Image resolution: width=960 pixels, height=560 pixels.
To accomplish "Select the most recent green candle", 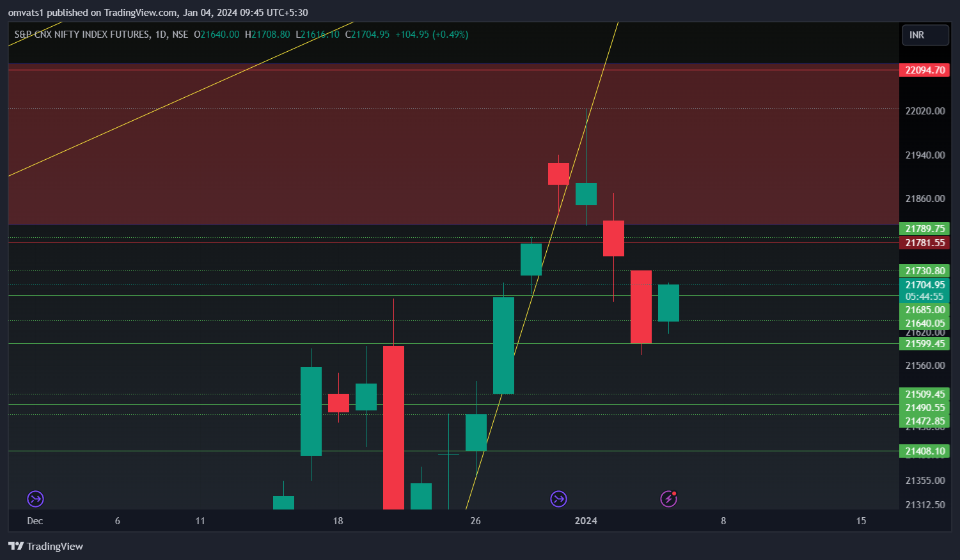I will [x=668, y=303].
